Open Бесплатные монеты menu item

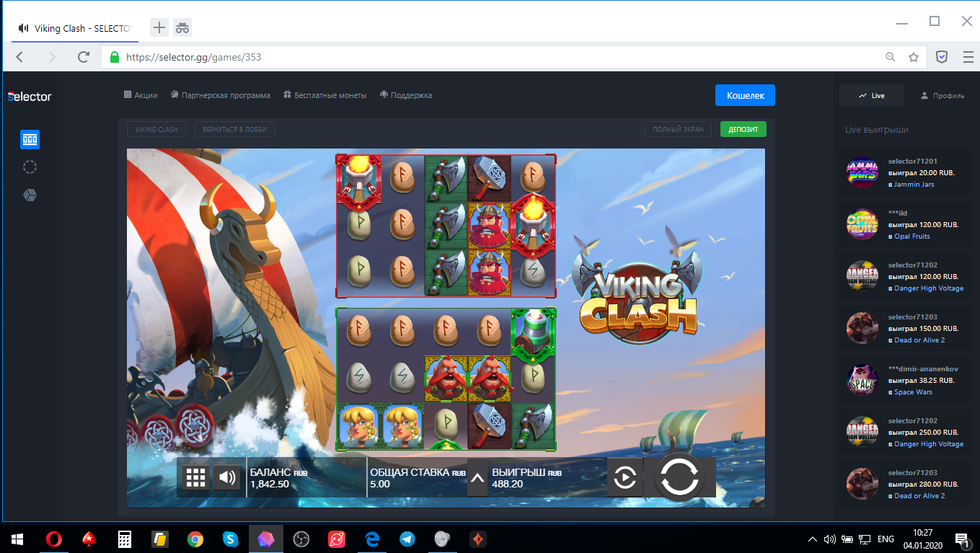tap(325, 95)
